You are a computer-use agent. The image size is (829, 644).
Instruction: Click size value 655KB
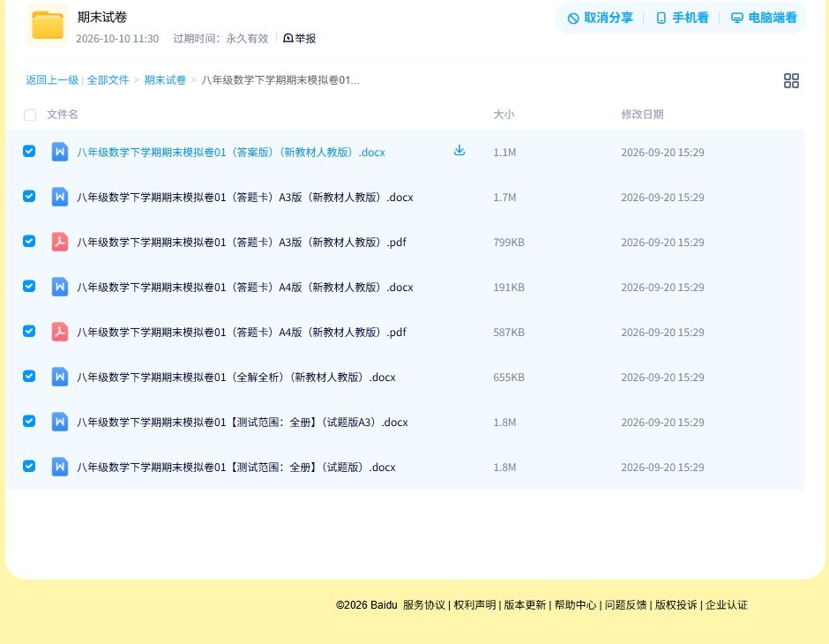point(509,377)
